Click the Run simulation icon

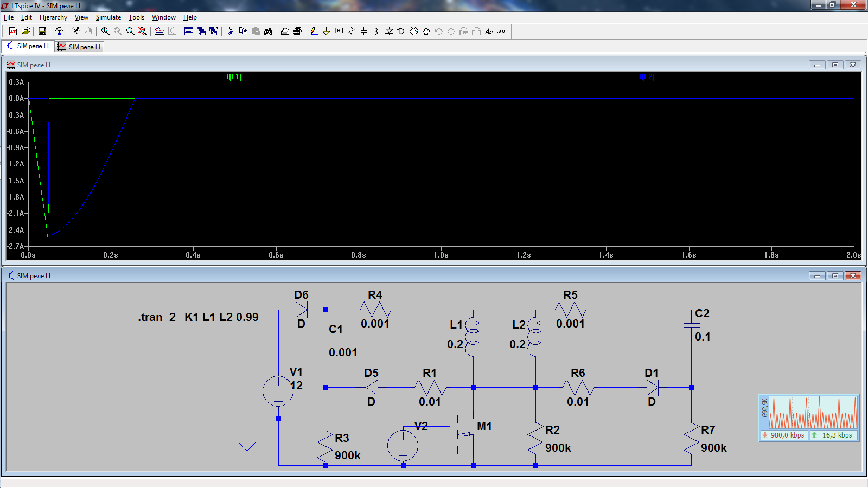coord(75,31)
